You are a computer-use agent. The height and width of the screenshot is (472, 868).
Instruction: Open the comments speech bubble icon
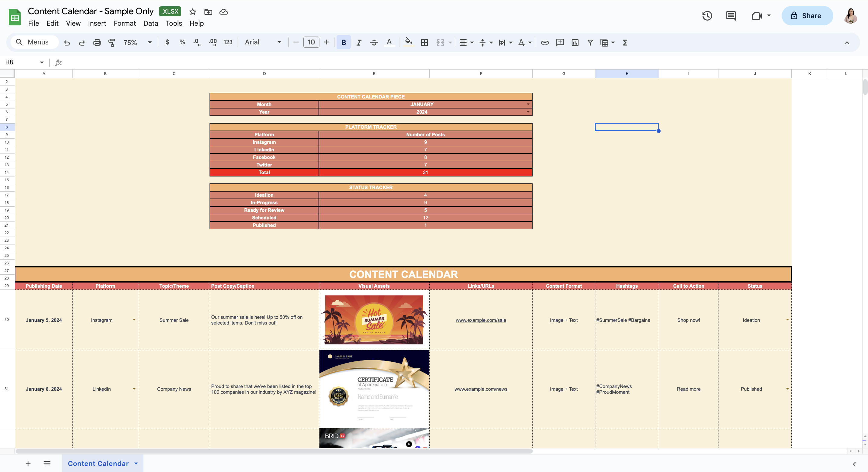(731, 16)
